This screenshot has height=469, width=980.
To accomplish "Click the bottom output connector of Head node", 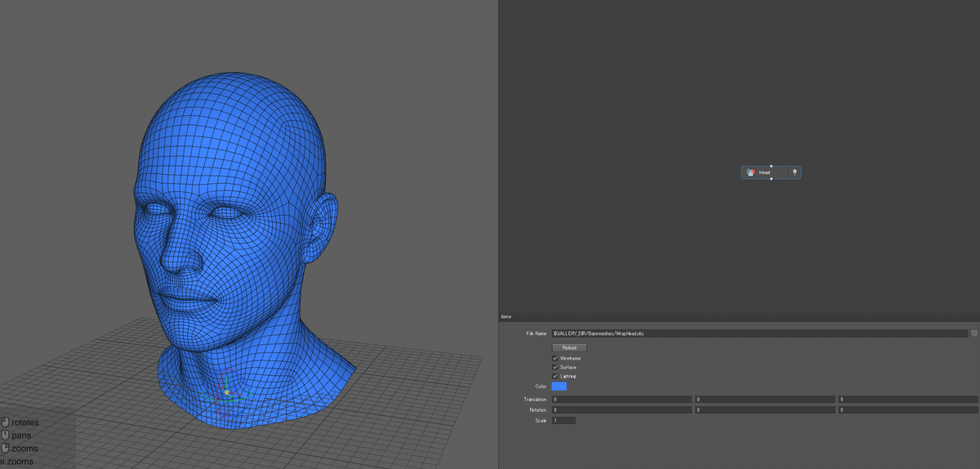I will 771,180.
